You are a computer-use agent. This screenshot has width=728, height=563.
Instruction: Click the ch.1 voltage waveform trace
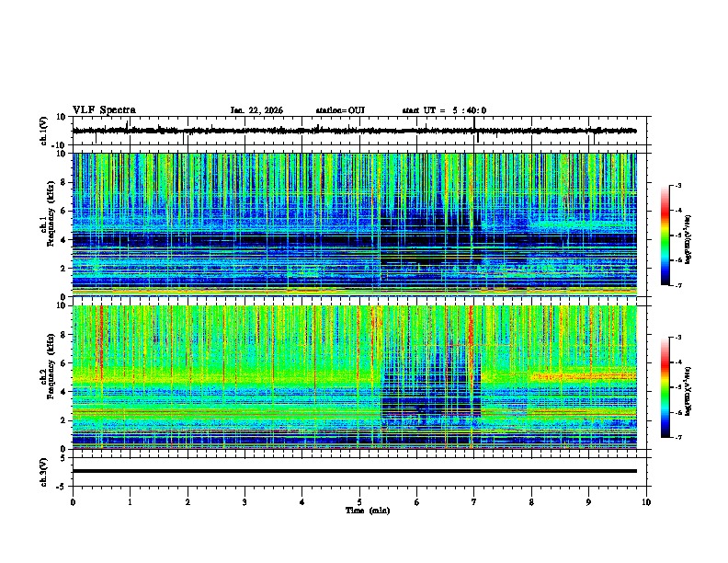point(354,131)
